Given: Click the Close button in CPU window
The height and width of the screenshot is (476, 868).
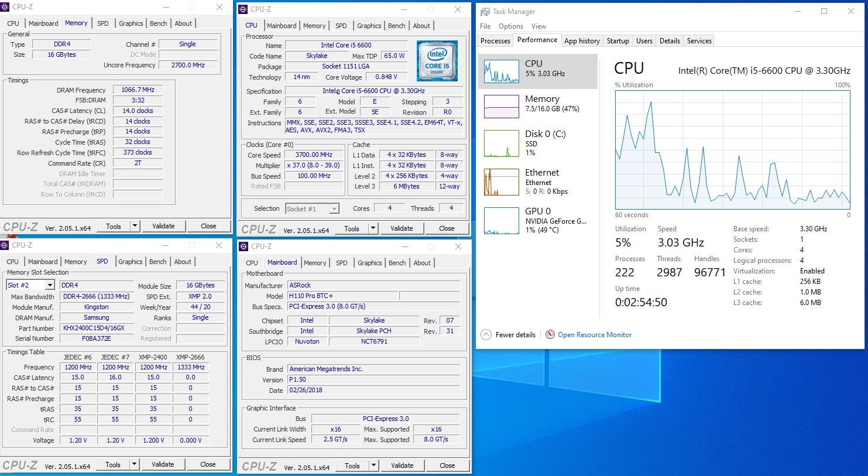Looking at the screenshot, I should 447,228.
